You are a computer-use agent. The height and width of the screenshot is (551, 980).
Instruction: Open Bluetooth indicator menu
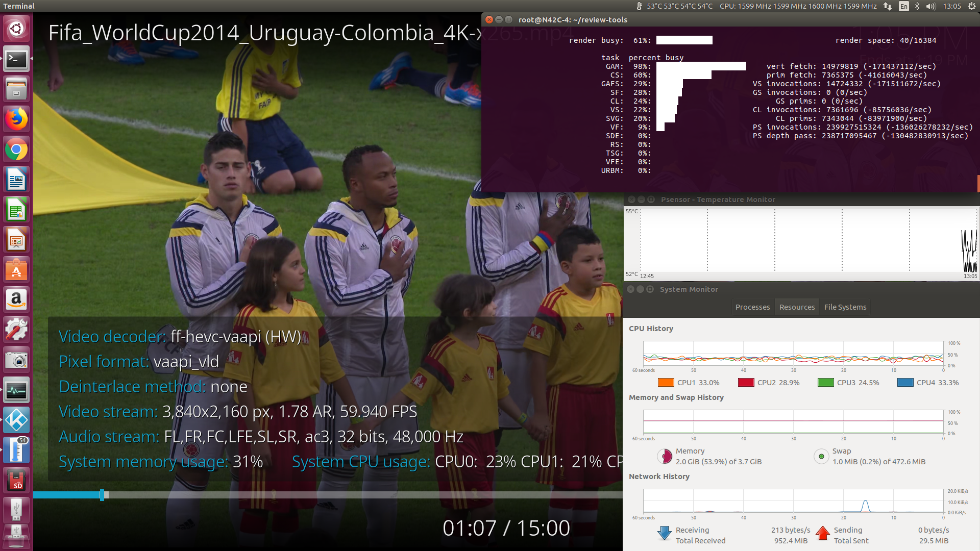coord(917,6)
